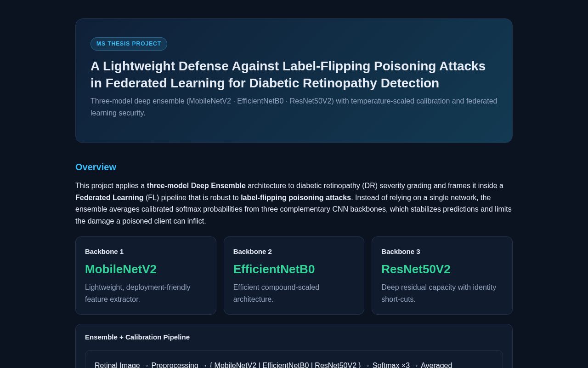This screenshot has height=368, width=588.
Task: Click the 'Backbone 3' card label
Action: [401, 252]
